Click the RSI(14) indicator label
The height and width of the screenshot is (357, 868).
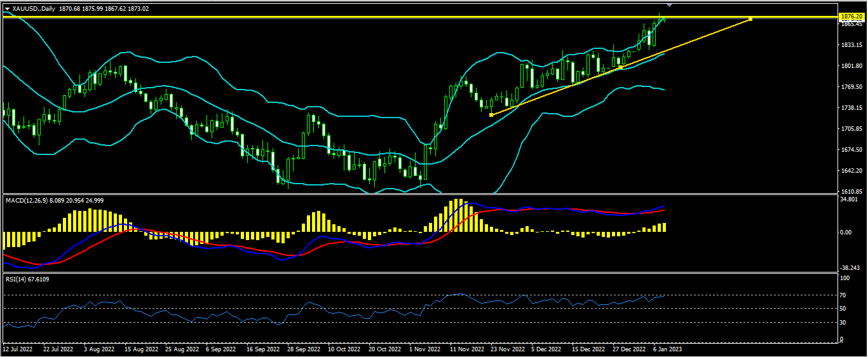(19, 280)
